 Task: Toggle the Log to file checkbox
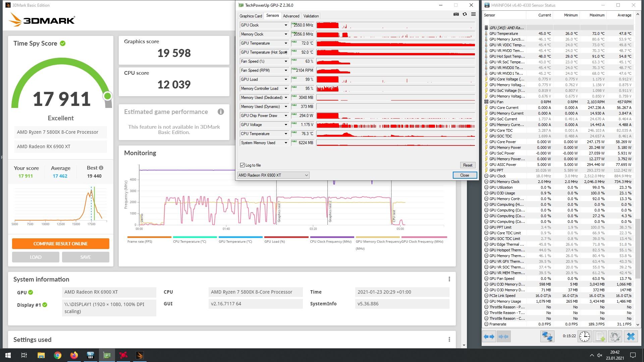243,165
